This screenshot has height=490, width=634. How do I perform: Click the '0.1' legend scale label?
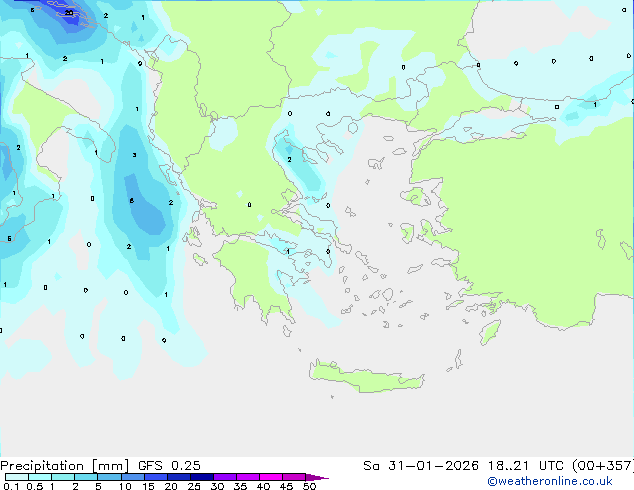[x=11, y=486]
